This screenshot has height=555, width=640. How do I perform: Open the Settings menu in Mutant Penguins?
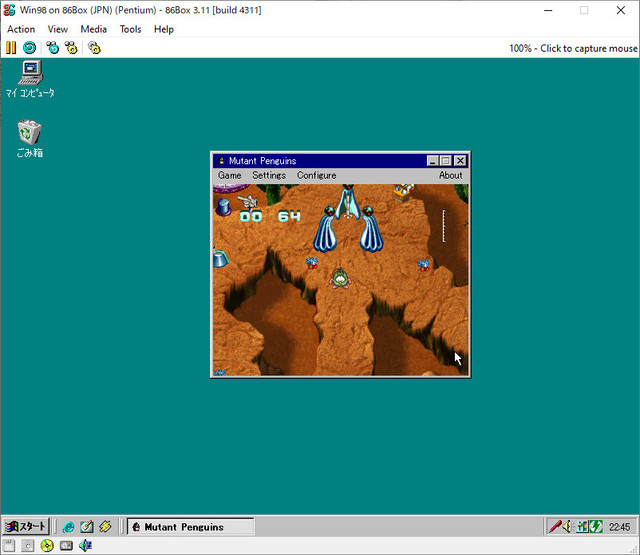pos(269,175)
